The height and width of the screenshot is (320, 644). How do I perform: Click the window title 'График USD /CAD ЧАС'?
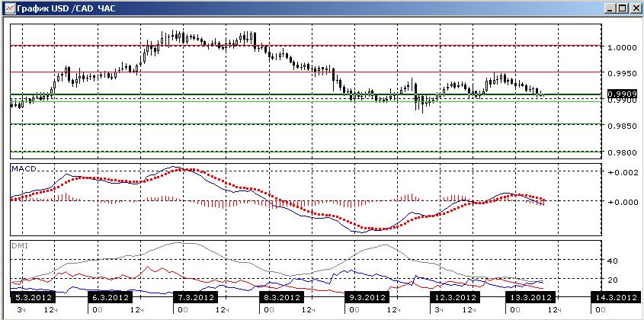(x=66, y=8)
